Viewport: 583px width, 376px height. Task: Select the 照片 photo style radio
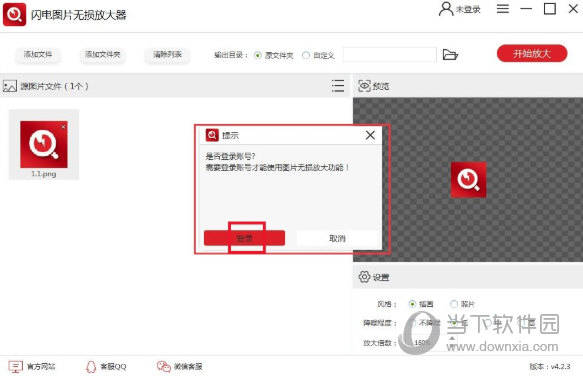[x=454, y=304]
